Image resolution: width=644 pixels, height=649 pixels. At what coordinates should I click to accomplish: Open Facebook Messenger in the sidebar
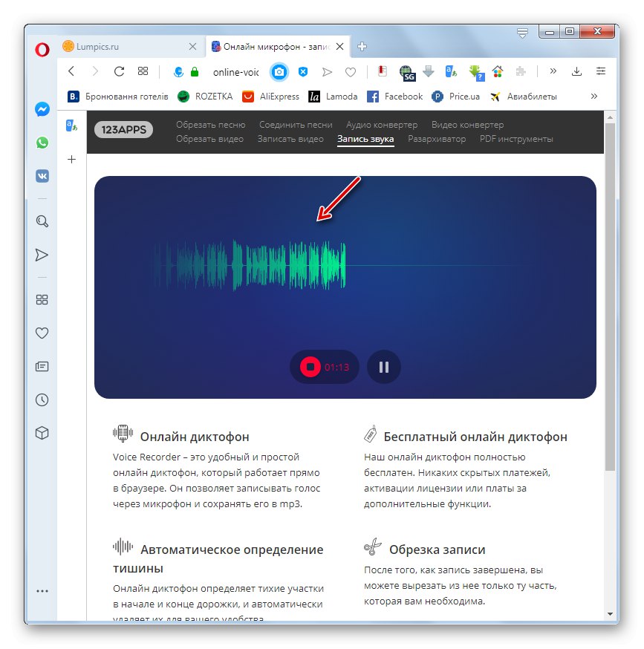tap(42, 109)
